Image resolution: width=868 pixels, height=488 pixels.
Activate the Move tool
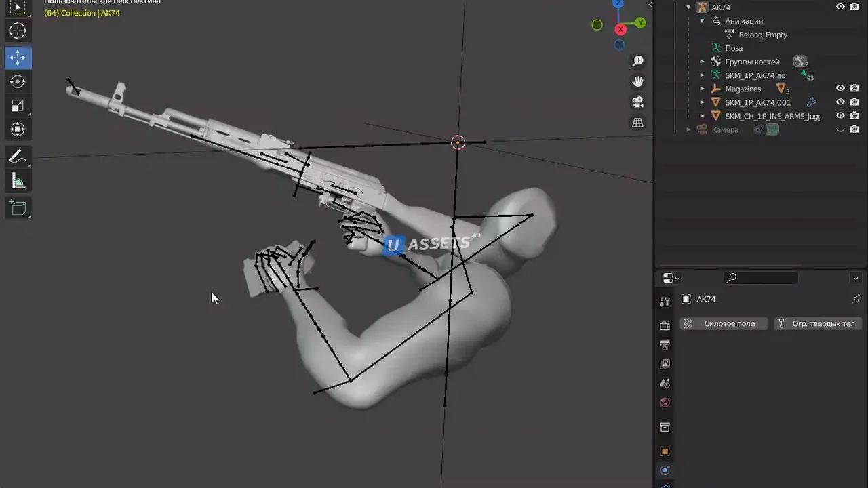tap(18, 58)
